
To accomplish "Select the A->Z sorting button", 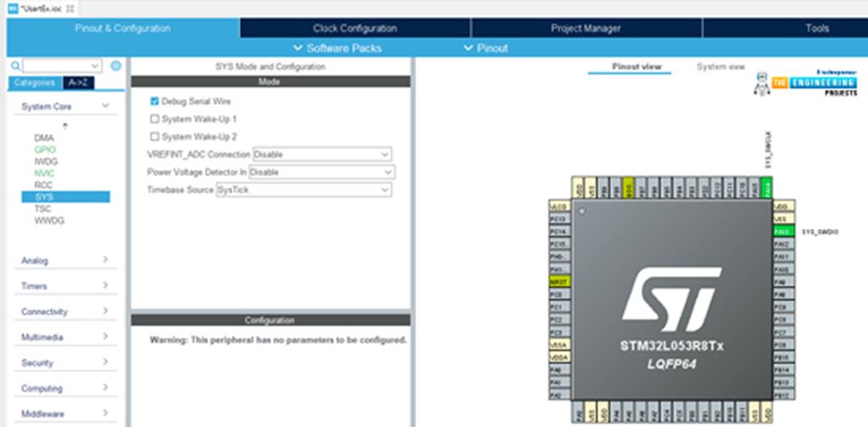I will (x=77, y=83).
